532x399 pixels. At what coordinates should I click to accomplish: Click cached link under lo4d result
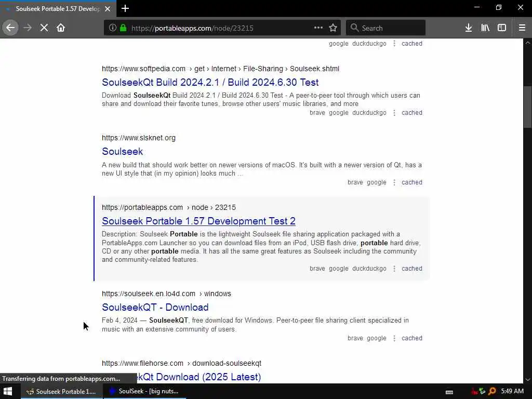coord(412,338)
